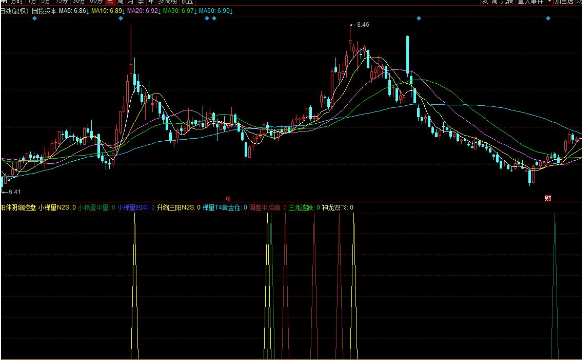Click the MA30: 6.97 indicator label

[x=179, y=11]
